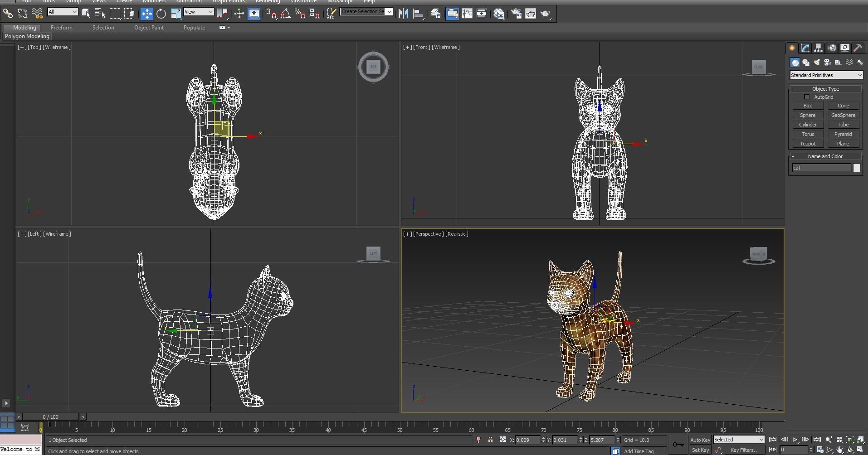This screenshot has width=868, height=455.
Task: Click the Select and Manipulate icon
Action: coord(239,14)
